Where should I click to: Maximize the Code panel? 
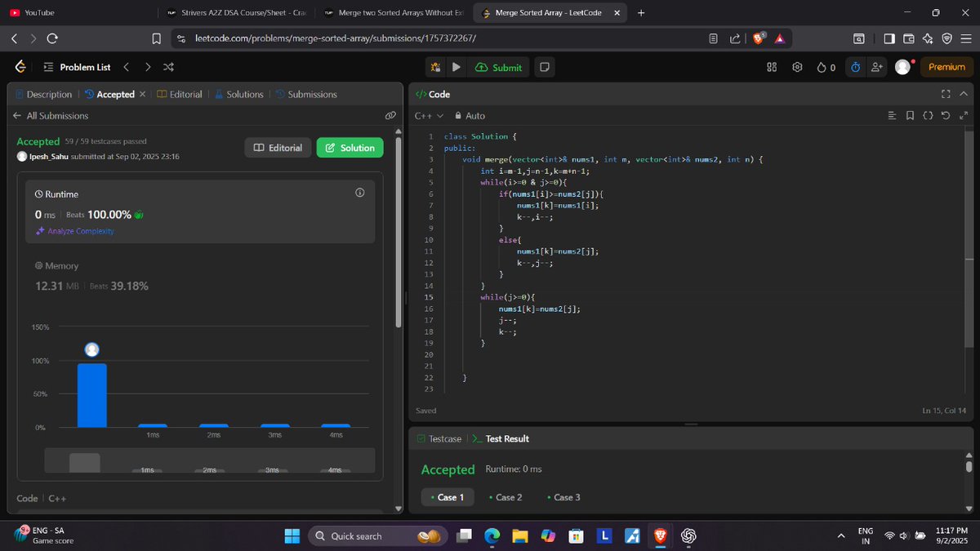pos(947,95)
